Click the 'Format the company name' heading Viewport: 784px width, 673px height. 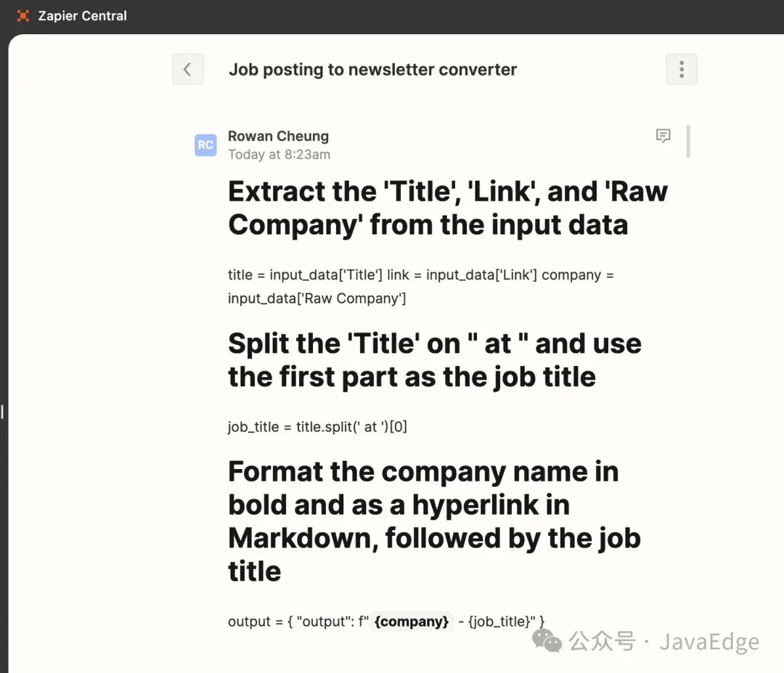point(434,521)
